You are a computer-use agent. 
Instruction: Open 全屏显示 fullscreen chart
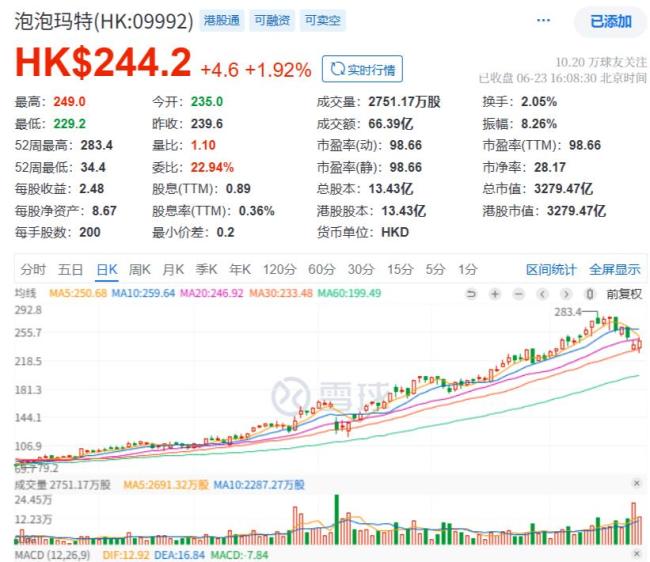[x=615, y=269]
